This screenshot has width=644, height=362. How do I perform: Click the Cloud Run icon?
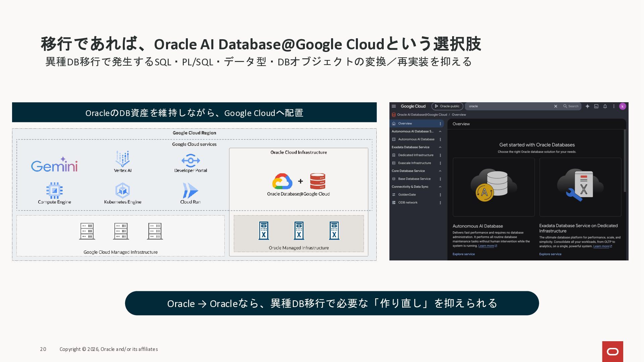coord(191,190)
